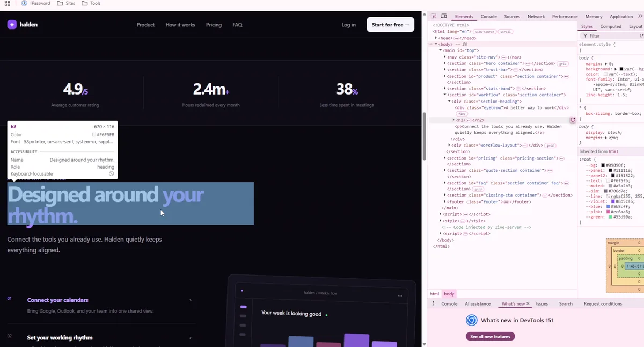Click the Chrome logo beside What's new in DevTools
The height and width of the screenshot is (347, 644).
coord(471,321)
